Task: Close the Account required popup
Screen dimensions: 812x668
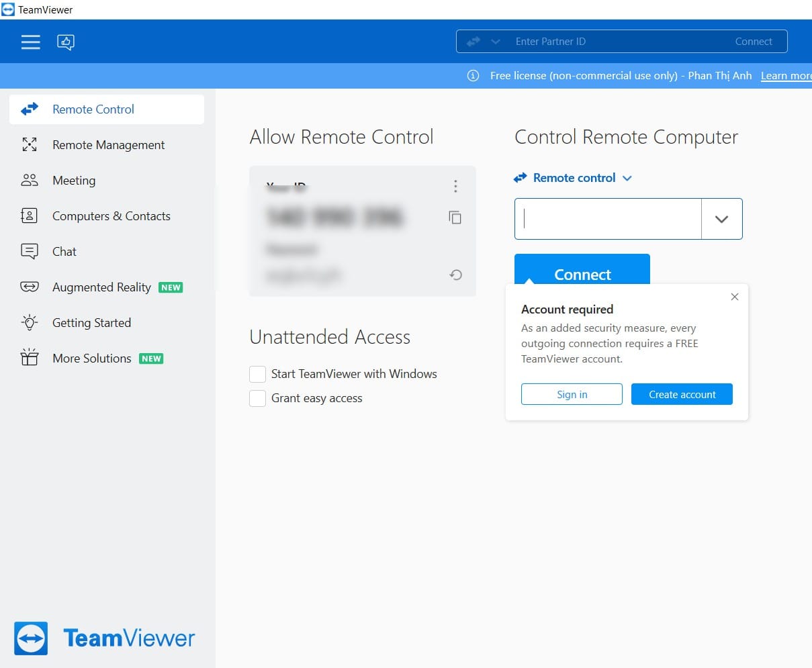Action: click(735, 297)
